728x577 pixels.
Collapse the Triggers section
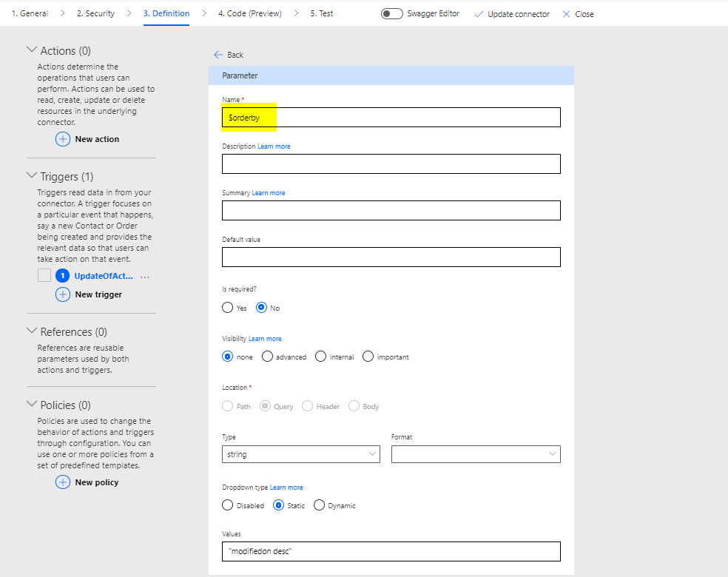click(x=32, y=176)
